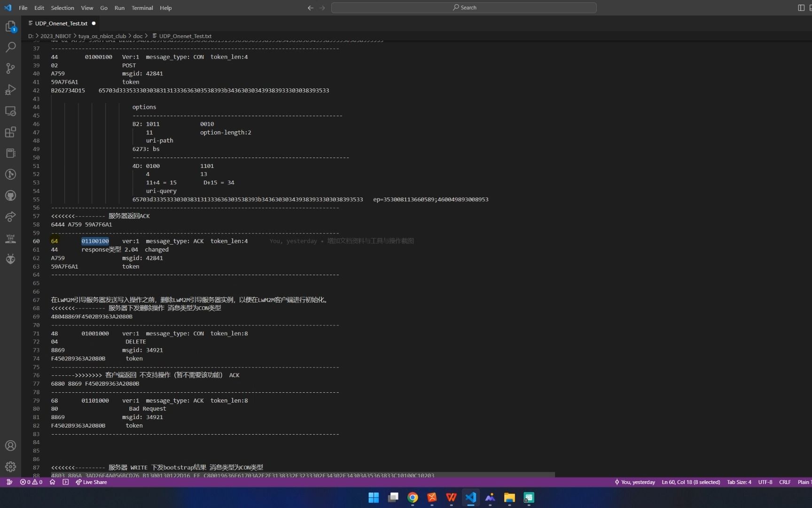Open the Terminal menu
The width and height of the screenshot is (812, 508).
pyautogui.click(x=142, y=8)
